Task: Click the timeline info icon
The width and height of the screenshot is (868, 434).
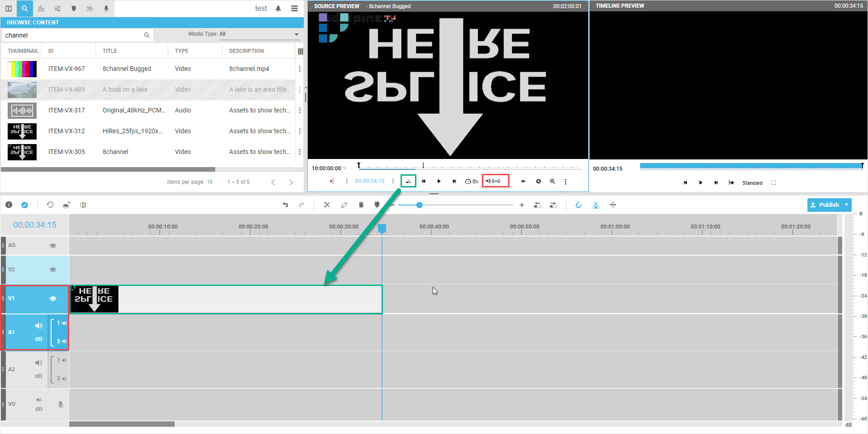Action: point(9,205)
